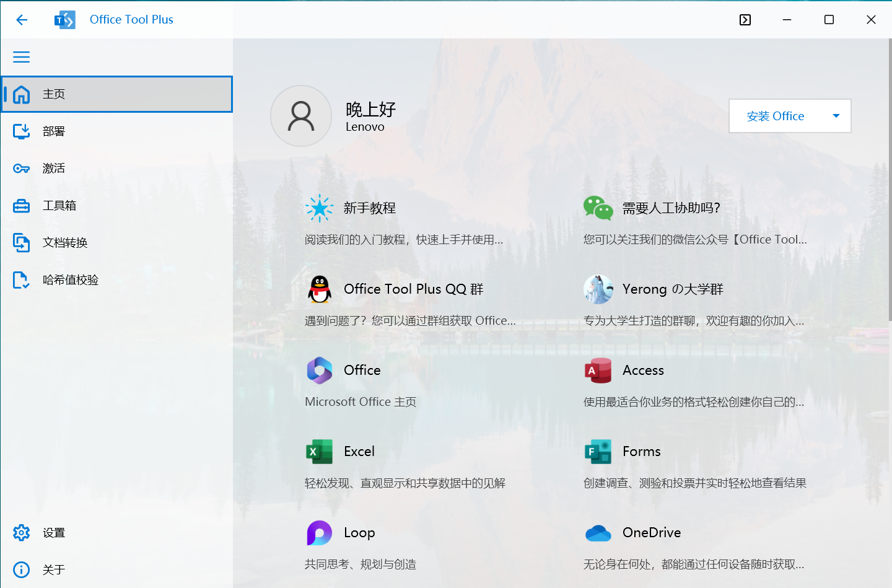Click the 激活 key icon in sidebar
The image size is (892, 588).
tap(22, 169)
